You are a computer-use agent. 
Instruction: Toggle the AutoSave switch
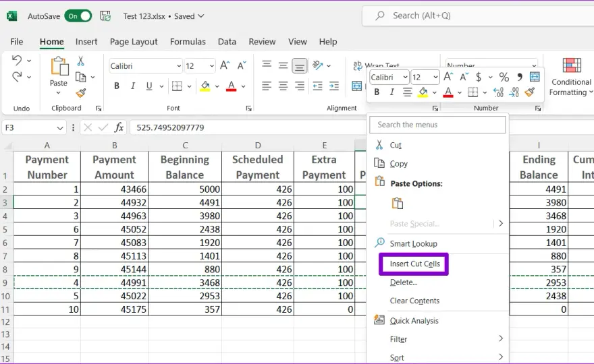(78, 16)
